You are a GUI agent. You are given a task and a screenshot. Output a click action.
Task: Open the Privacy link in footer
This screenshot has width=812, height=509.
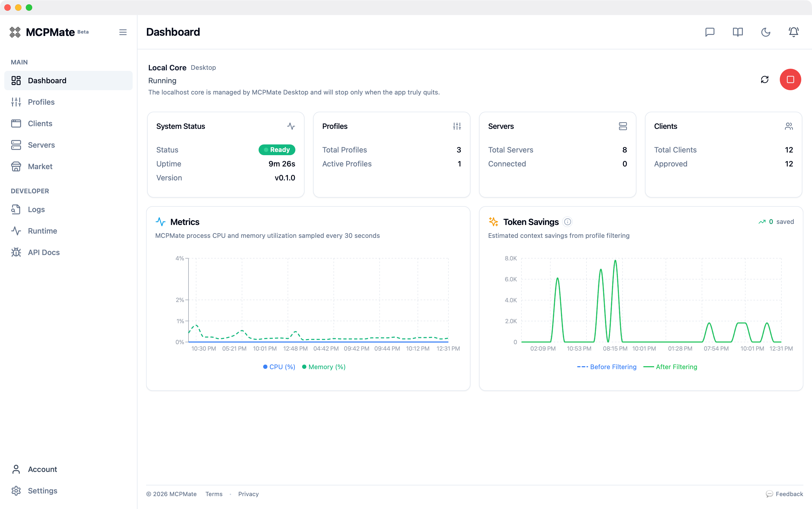(248, 494)
